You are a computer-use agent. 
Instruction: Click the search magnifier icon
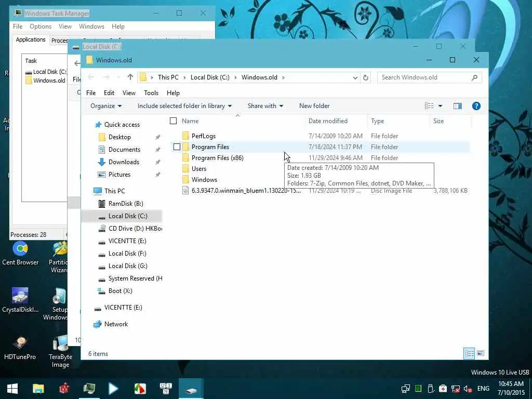(474, 78)
